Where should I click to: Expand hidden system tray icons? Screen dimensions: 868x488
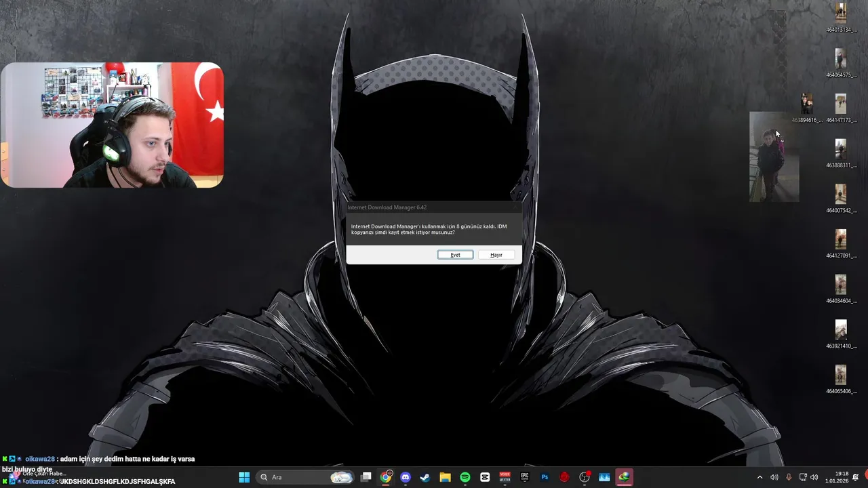click(759, 477)
